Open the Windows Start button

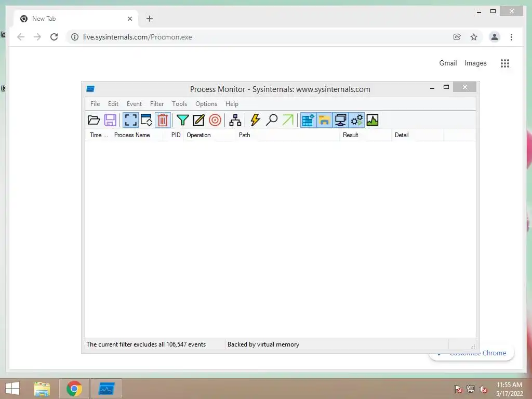[x=12, y=389]
